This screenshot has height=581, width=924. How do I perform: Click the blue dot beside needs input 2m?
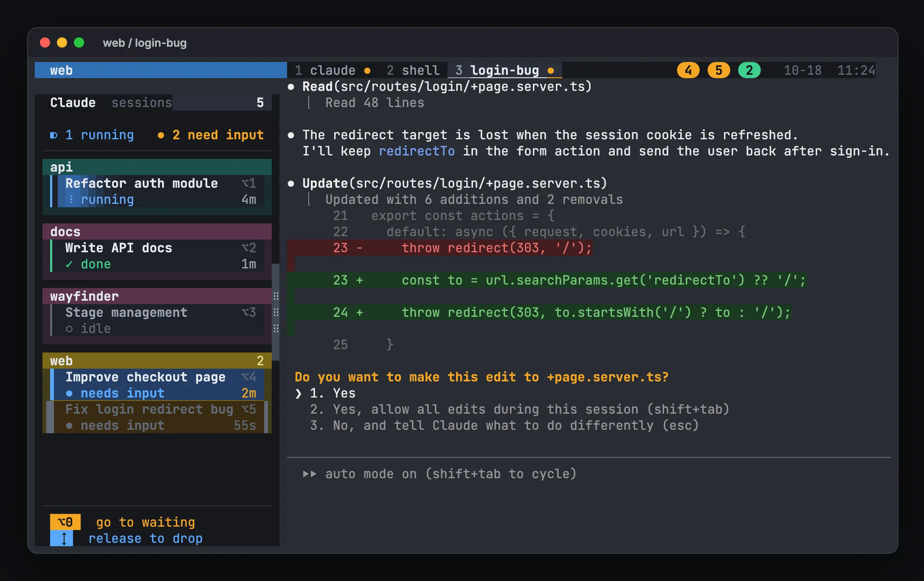pos(69,393)
